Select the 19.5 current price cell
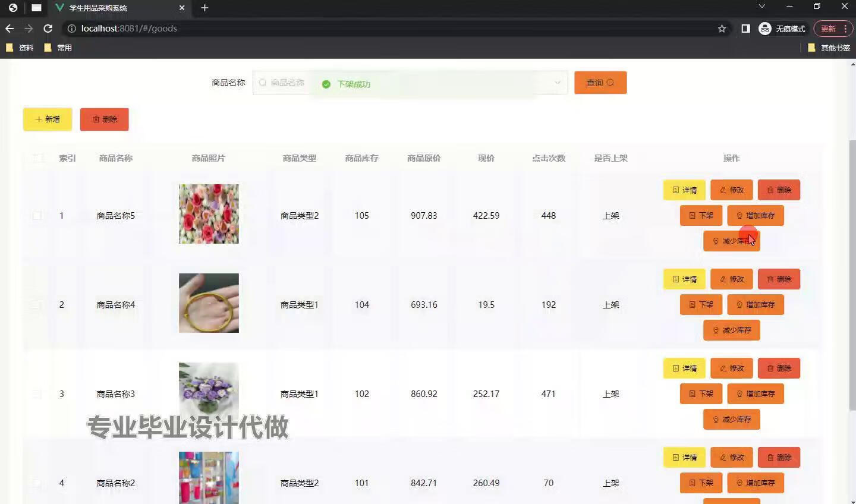Image resolution: width=856 pixels, height=504 pixels. (486, 304)
